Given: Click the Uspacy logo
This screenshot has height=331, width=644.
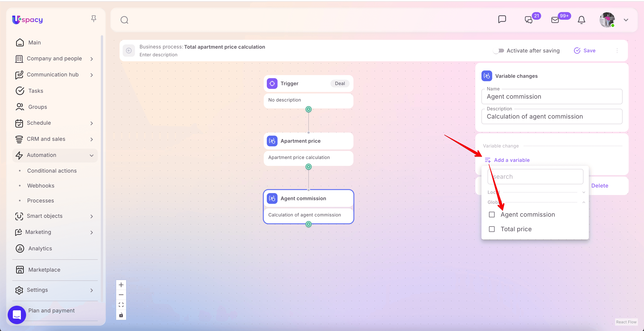Looking at the screenshot, I should click(27, 20).
